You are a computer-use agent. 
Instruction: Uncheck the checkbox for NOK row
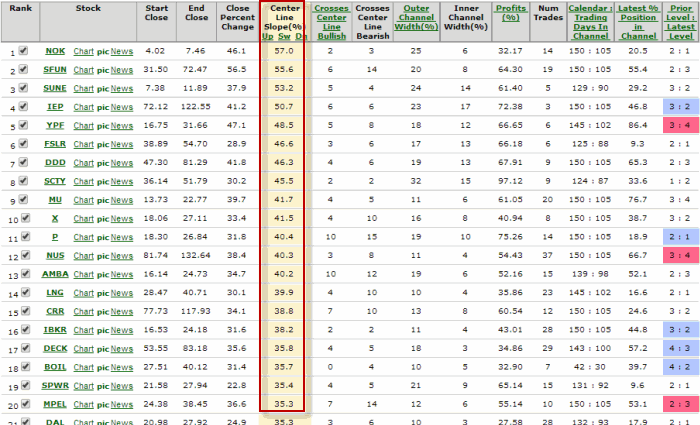tap(23, 50)
